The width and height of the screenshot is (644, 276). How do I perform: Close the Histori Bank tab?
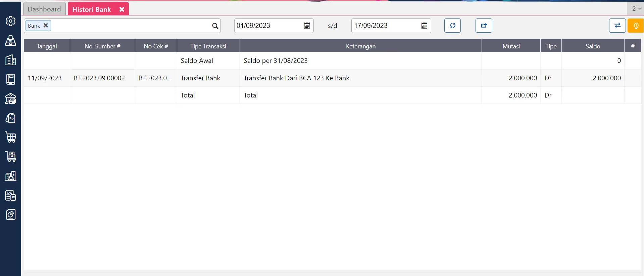click(x=122, y=9)
